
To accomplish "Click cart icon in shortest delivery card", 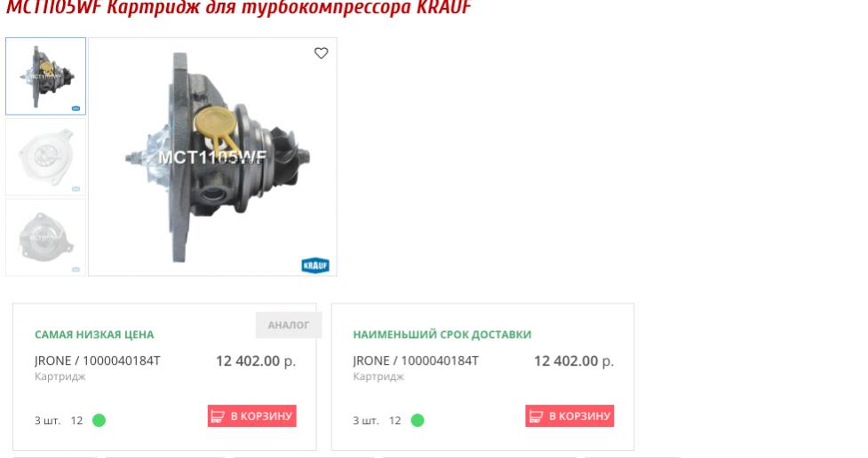I will 536,416.
